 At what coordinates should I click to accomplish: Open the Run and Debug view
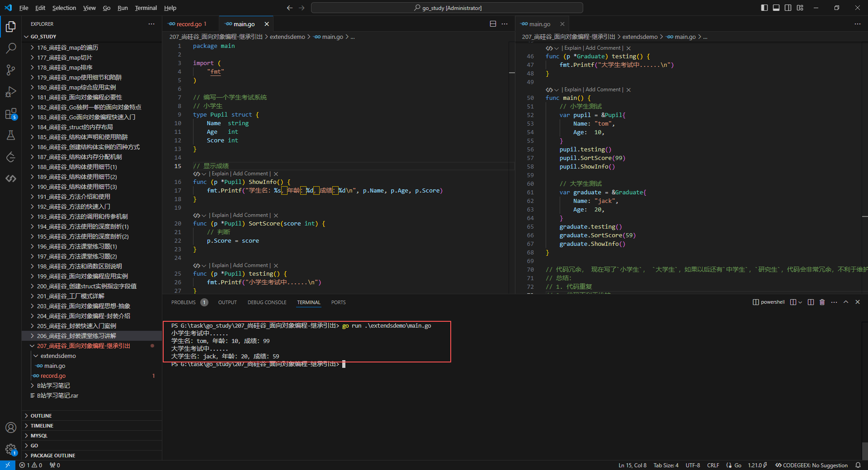pyautogui.click(x=11, y=92)
